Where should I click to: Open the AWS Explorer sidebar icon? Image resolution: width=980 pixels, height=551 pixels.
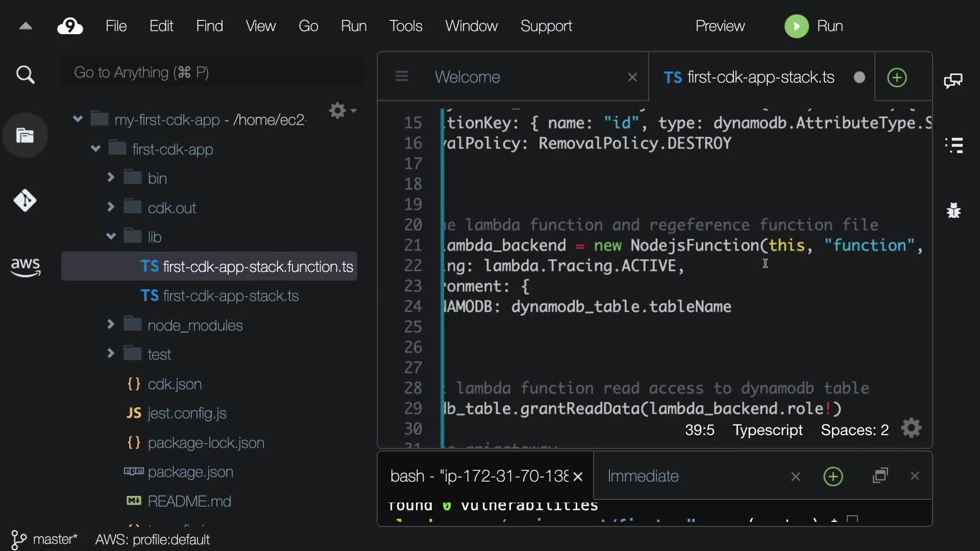click(25, 266)
